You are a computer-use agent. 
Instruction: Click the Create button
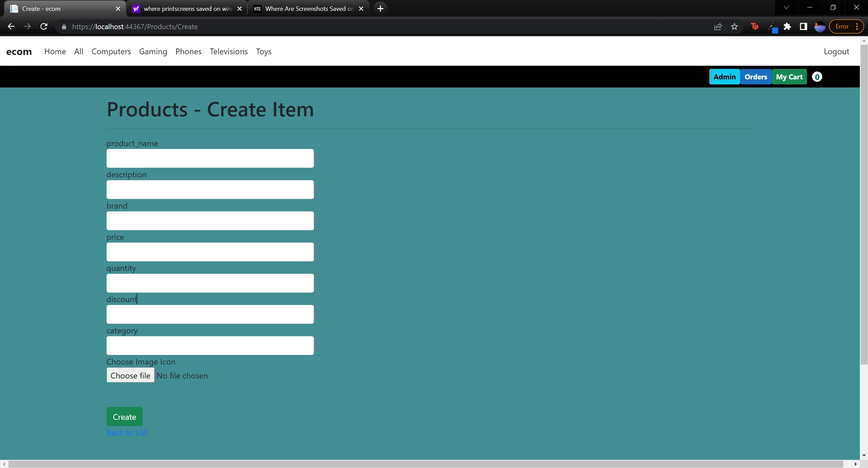coord(124,416)
